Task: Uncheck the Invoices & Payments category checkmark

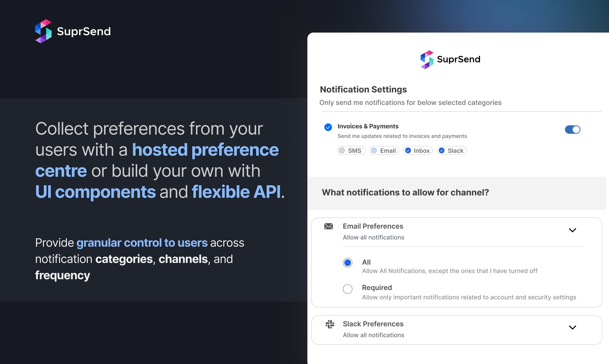Action: pos(328,127)
